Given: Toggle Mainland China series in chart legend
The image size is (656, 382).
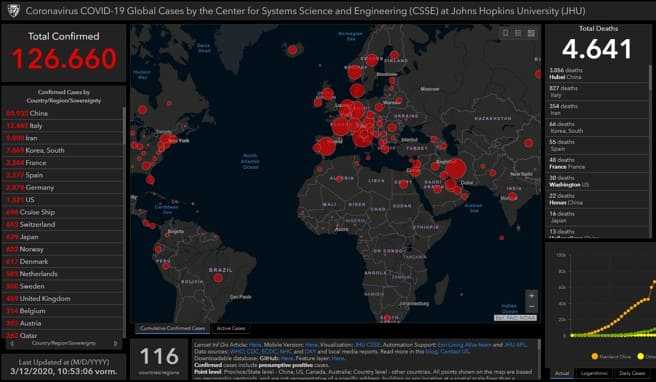Looking at the screenshot, I should point(611,356).
